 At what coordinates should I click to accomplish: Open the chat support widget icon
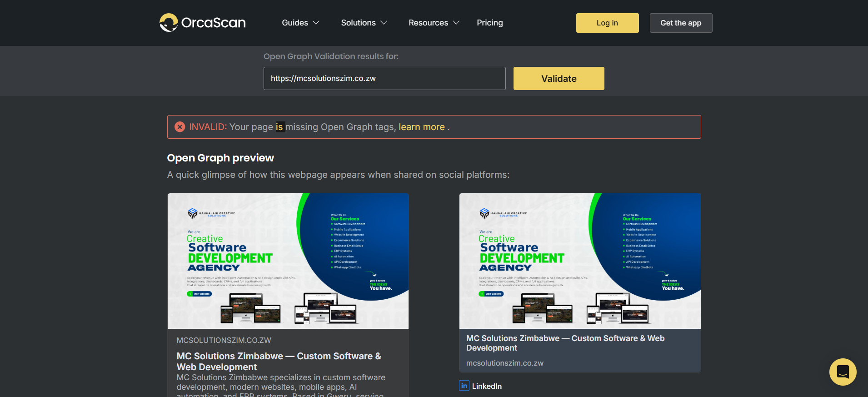[x=843, y=372]
